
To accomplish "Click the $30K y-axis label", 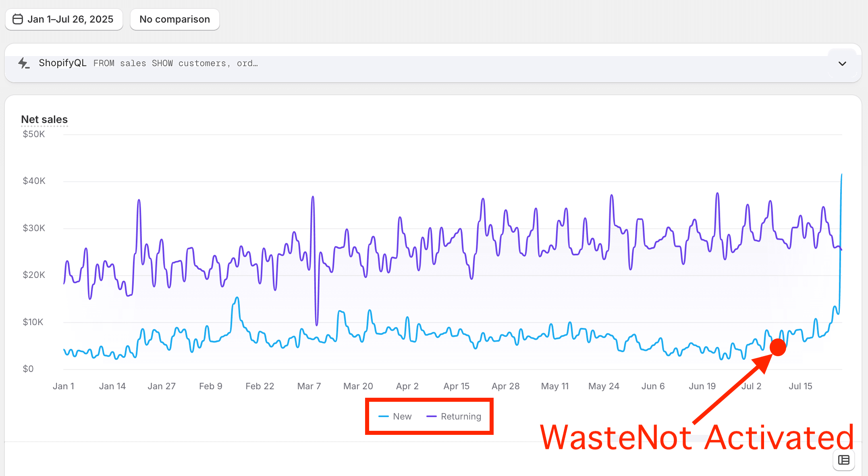I will pyautogui.click(x=34, y=228).
